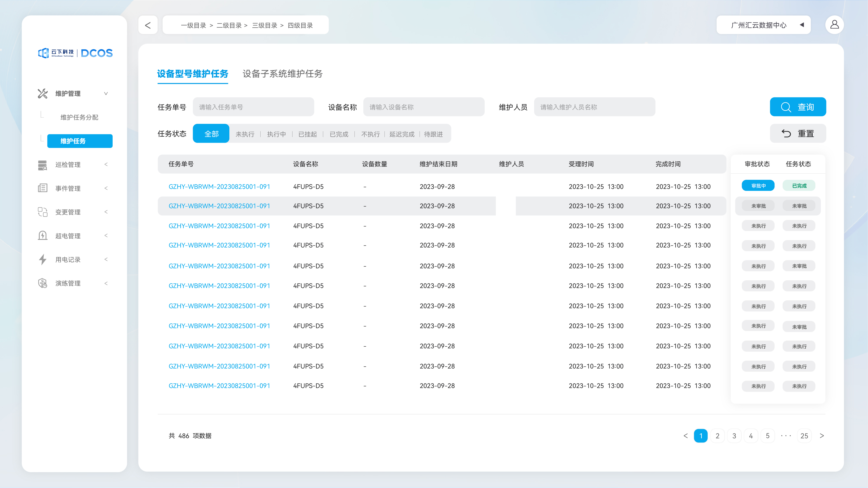The height and width of the screenshot is (488, 868).
Task: Open the 变更管理 change management icon
Action: point(43,212)
